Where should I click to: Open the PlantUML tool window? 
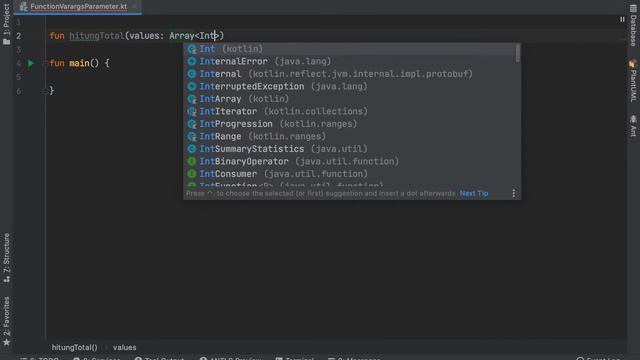tap(633, 81)
